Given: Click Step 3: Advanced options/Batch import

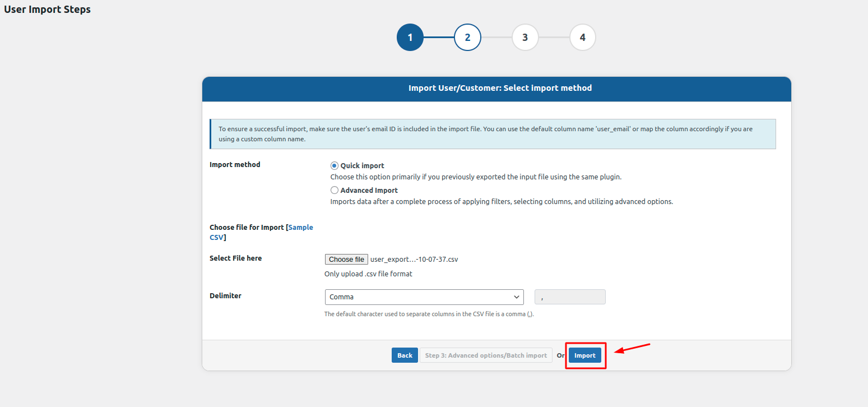Looking at the screenshot, I should [x=486, y=355].
